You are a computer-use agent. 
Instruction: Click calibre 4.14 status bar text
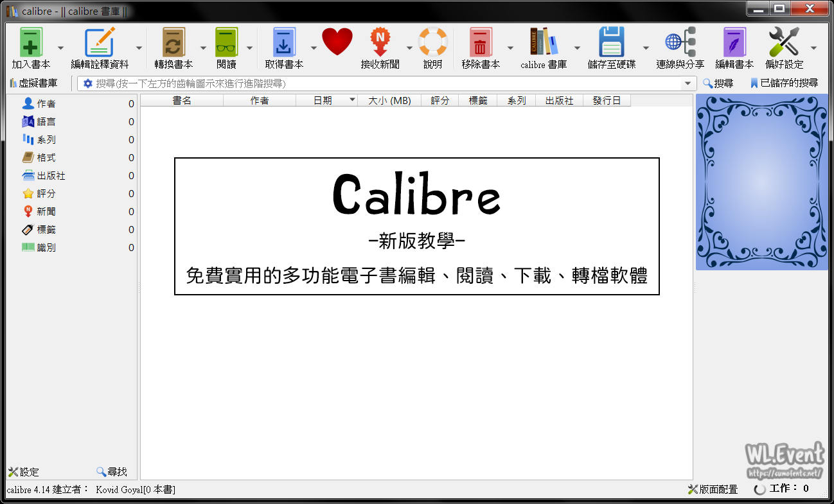point(91,490)
